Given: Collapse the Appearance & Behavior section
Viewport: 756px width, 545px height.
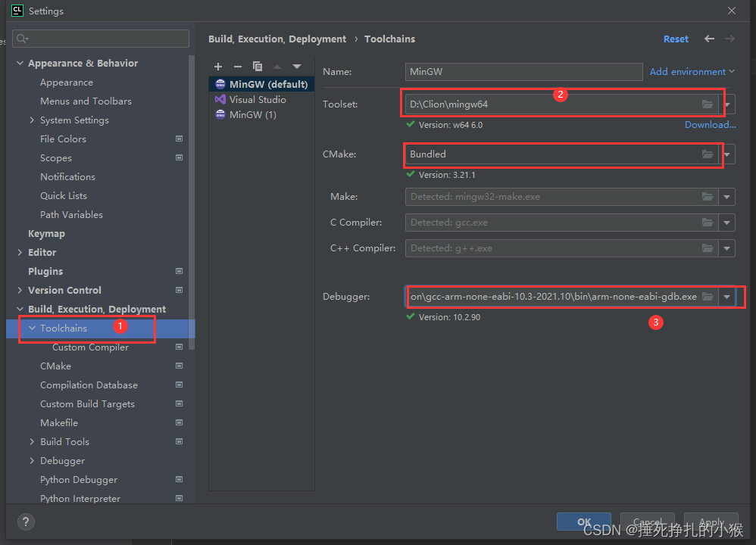Looking at the screenshot, I should click(20, 63).
